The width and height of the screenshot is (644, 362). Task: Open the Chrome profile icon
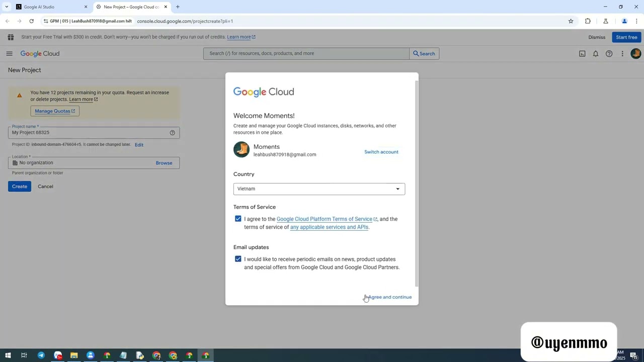624,21
